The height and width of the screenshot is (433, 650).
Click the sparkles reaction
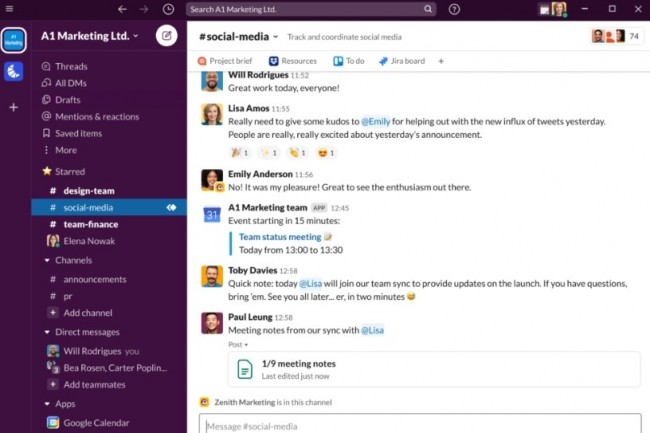tap(269, 153)
